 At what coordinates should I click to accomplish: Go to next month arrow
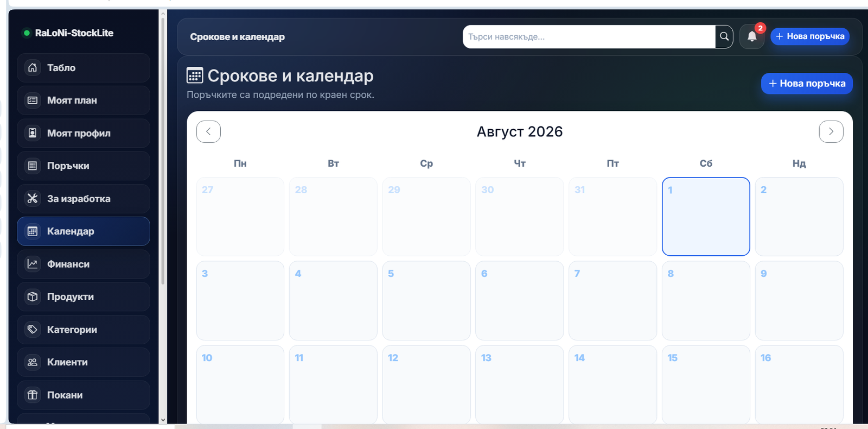tap(831, 131)
